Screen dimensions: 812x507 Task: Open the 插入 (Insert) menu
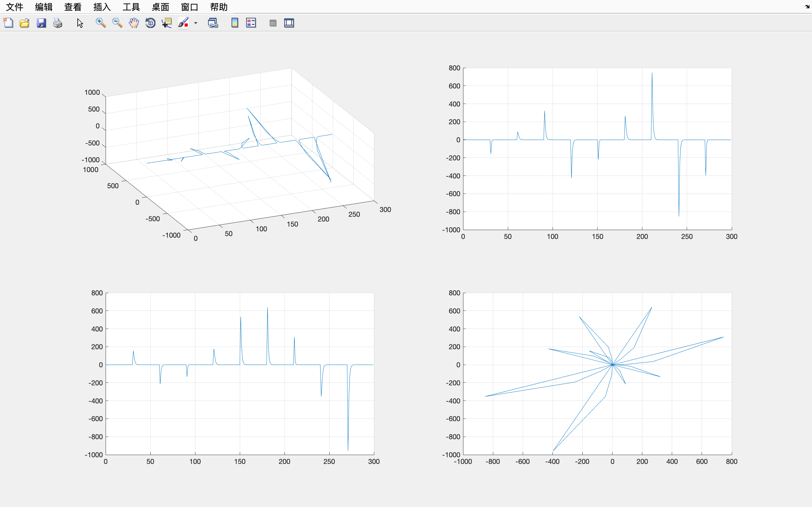[102, 7]
